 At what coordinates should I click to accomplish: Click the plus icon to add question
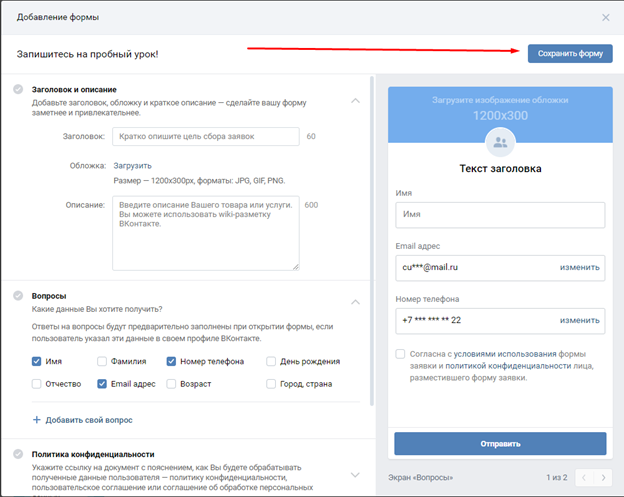[x=36, y=420]
